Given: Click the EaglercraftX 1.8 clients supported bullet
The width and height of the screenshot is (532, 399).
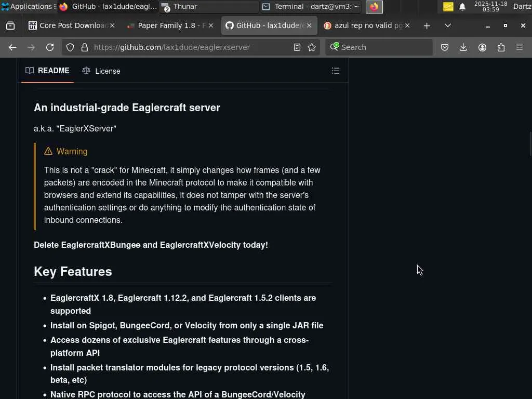Looking at the screenshot, I should [x=183, y=304].
